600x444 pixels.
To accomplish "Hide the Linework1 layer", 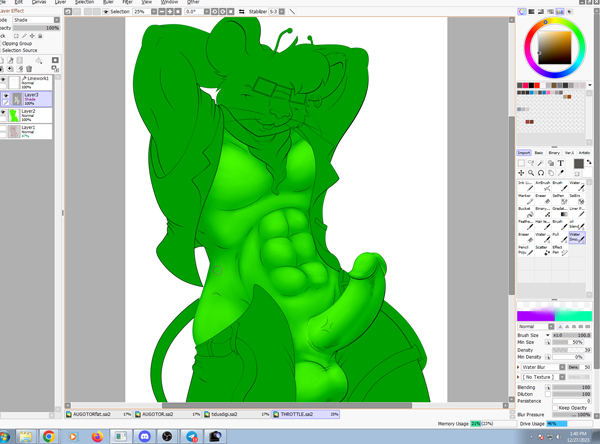I will tap(4, 81).
